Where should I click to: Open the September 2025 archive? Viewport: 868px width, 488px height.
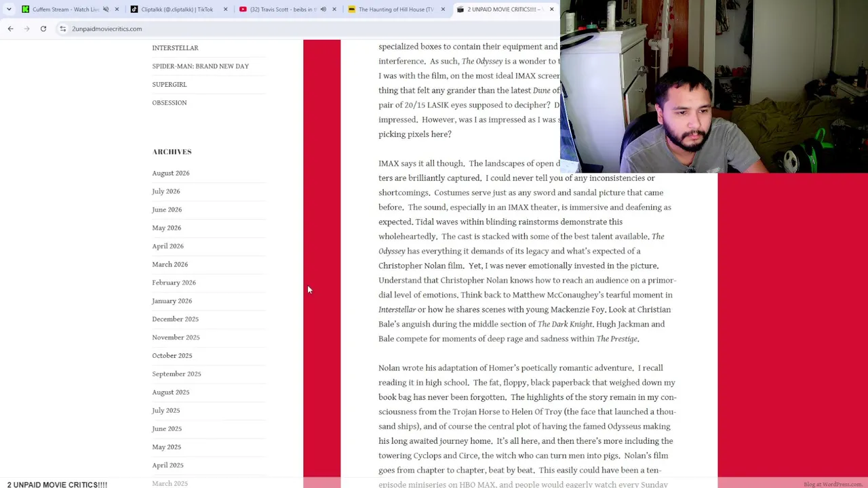tap(176, 374)
